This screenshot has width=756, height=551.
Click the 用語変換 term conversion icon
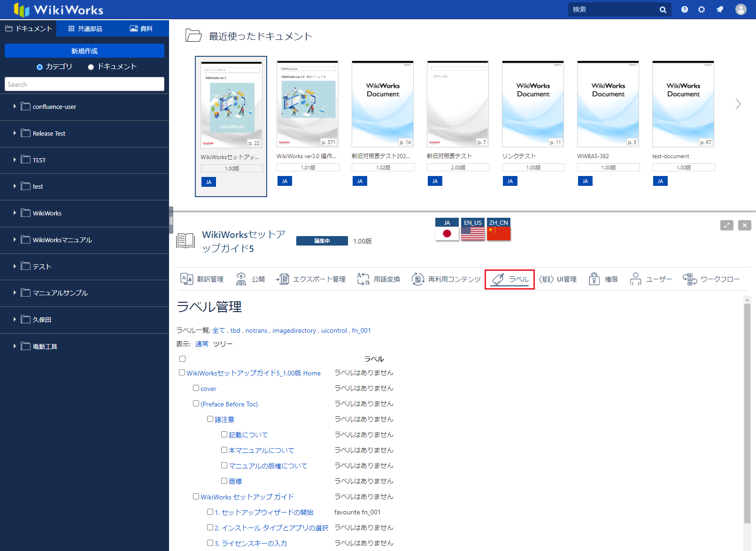363,279
